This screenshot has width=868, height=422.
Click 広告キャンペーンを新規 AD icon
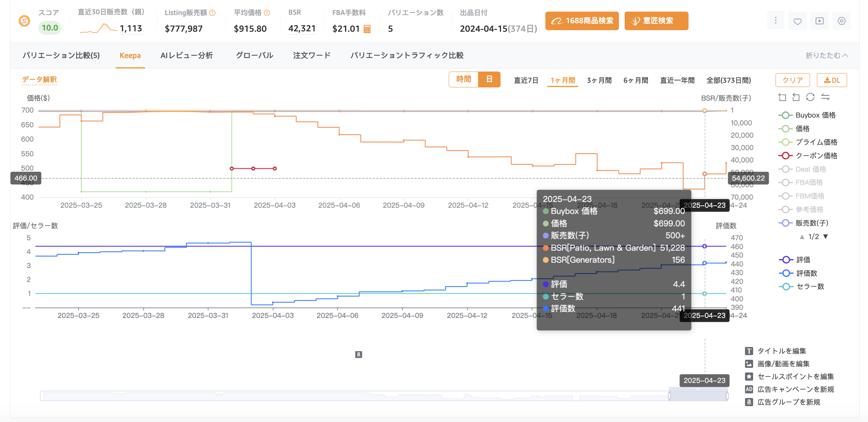tap(749, 390)
